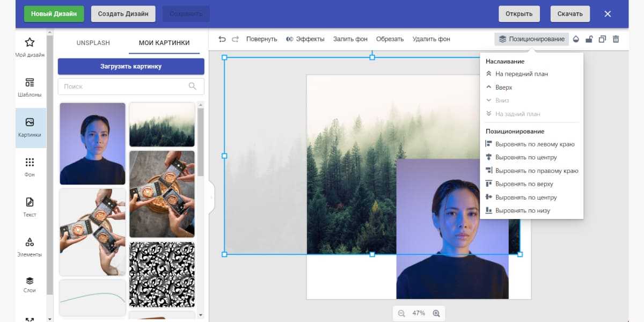Click the Новый Дизайн button
Viewport: 644px width, 322px height.
[54, 14]
